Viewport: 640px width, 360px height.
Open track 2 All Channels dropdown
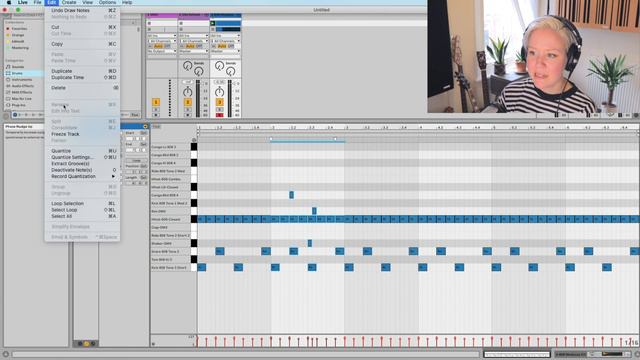click(193, 41)
